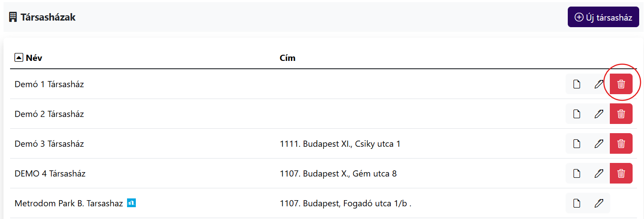Select the Demó 3 Társasház row name
This screenshot has width=644, height=219.
click(x=49, y=144)
